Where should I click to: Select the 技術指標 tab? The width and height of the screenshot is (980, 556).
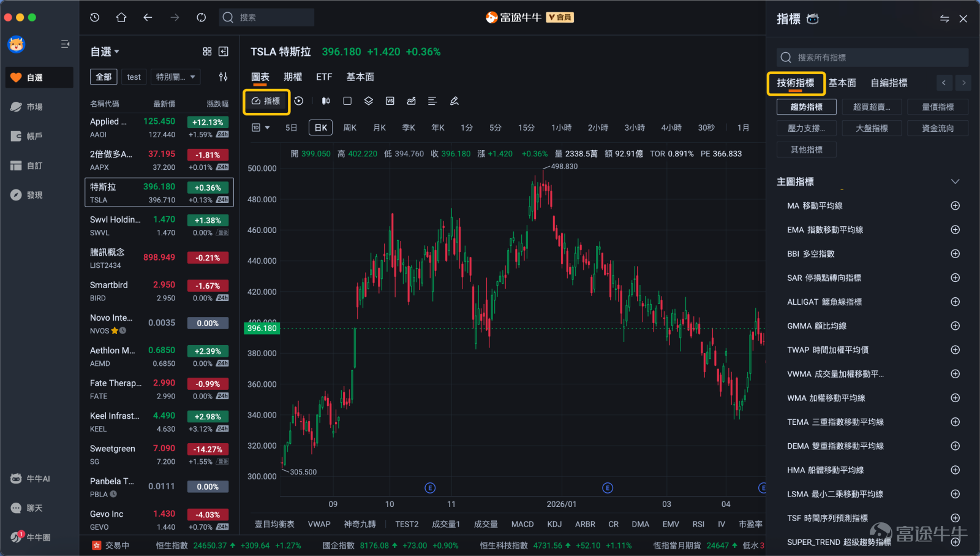click(796, 83)
